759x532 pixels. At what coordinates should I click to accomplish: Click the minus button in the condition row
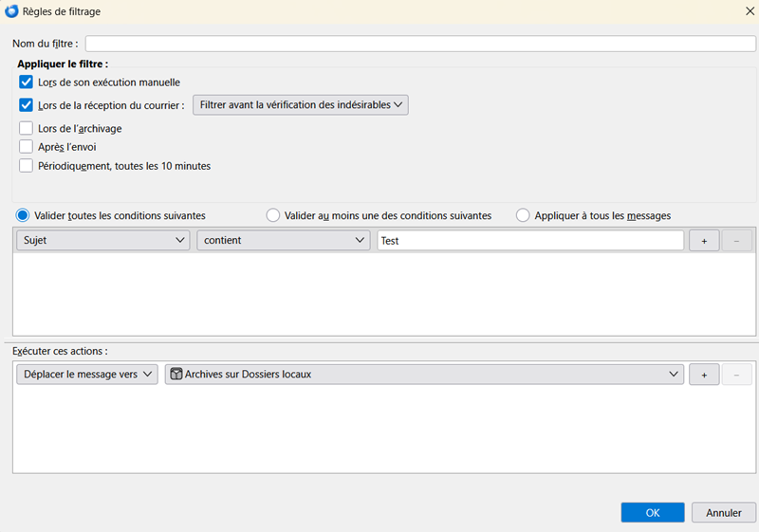(737, 240)
